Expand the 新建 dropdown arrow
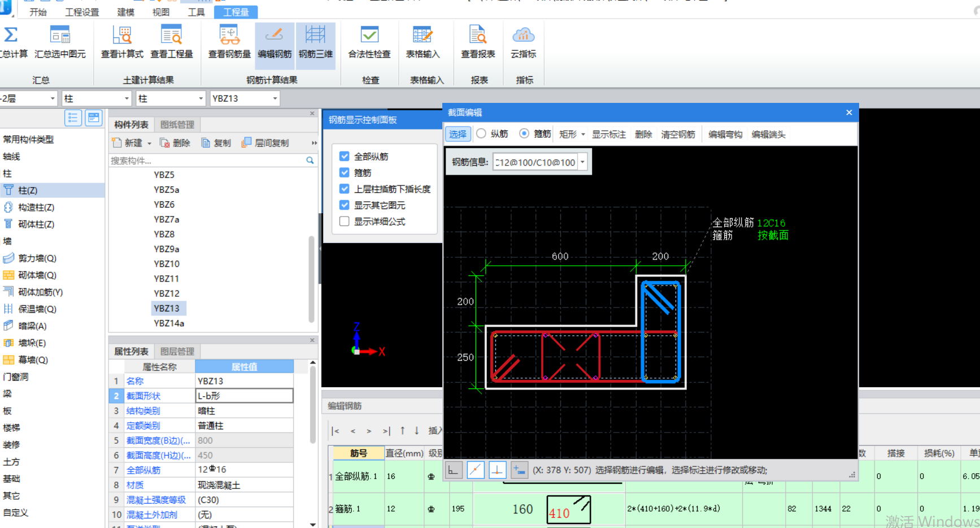The width and height of the screenshot is (980, 528). click(x=150, y=144)
